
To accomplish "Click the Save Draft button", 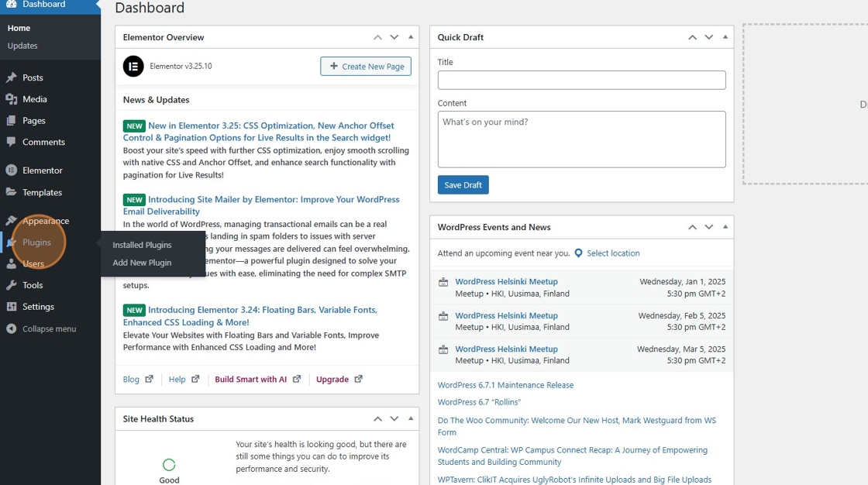I will coord(463,185).
